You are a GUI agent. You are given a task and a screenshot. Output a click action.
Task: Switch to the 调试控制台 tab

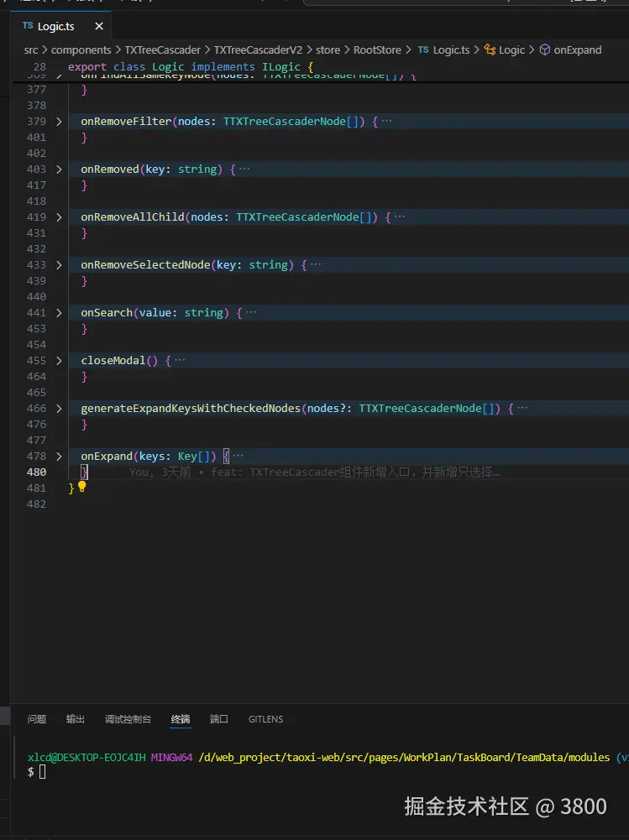tap(128, 719)
